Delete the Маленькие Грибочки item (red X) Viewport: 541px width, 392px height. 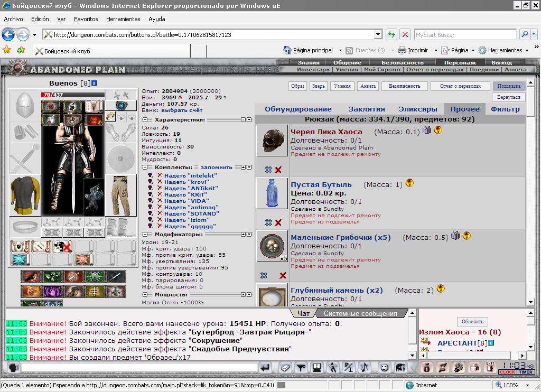[283, 275]
